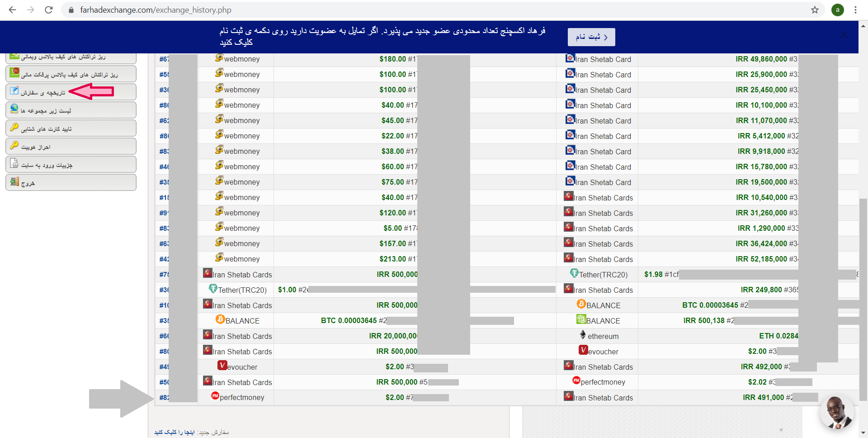Click Tether(TRC20) icon in the $1.00 row
Image resolution: width=868 pixels, height=438 pixels.
click(213, 289)
